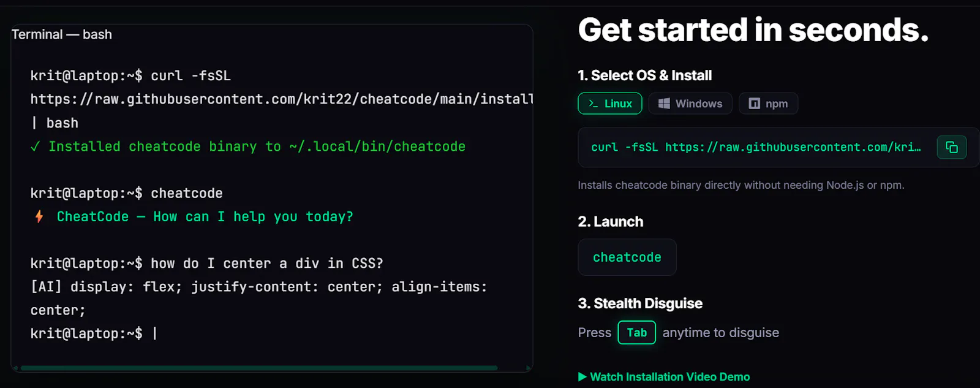The height and width of the screenshot is (388, 980).
Task: Click 'anytime to disguise' text
Action: [721, 333]
